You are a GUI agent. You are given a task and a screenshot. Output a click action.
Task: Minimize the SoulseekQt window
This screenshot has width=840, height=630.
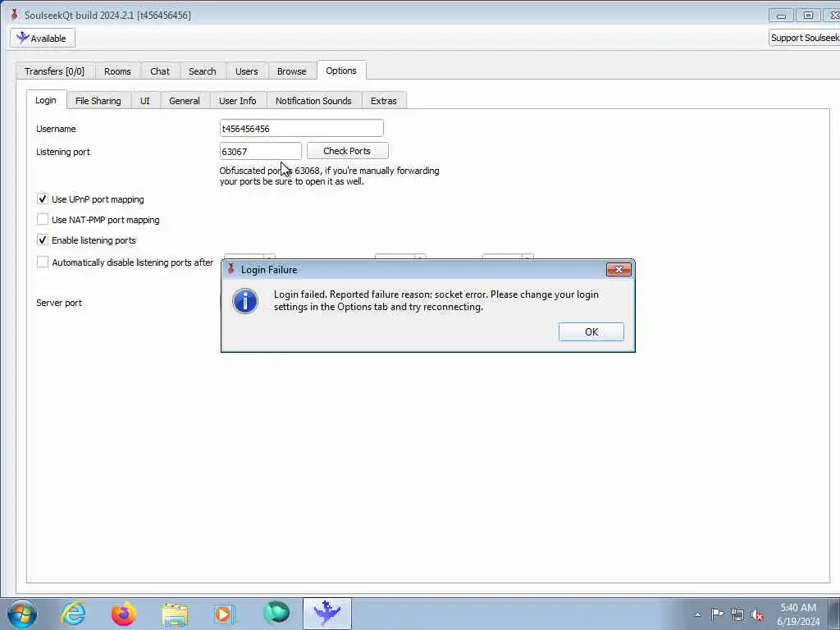pyautogui.click(x=781, y=16)
